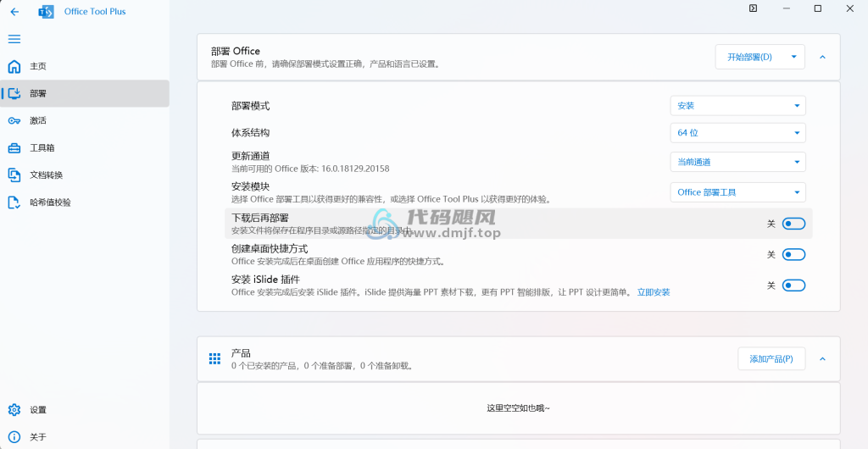Open 哈希值校验 page
868x449 pixels.
point(85,202)
